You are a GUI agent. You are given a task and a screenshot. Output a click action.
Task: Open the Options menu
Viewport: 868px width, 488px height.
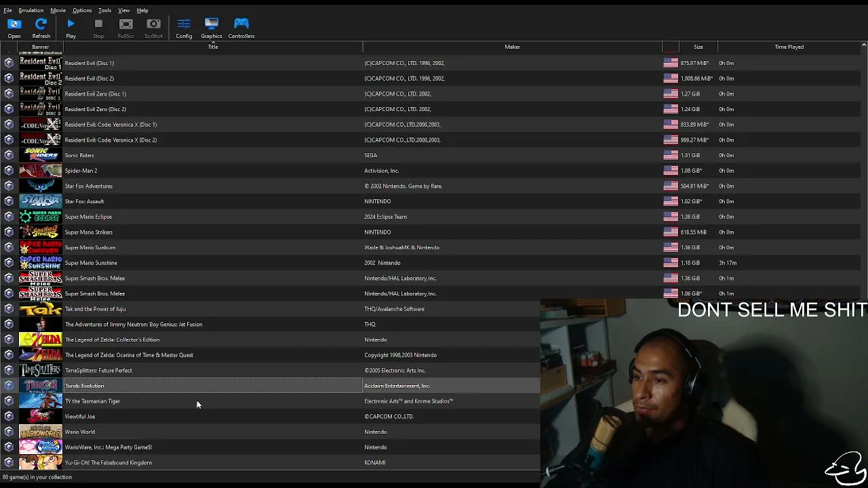pyautogui.click(x=82, y=10)
